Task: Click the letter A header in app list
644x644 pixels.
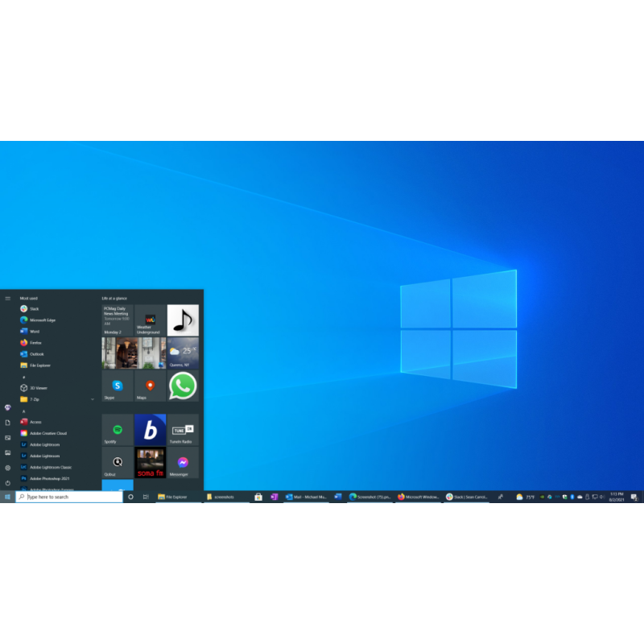Action: [x=23, y=411]
